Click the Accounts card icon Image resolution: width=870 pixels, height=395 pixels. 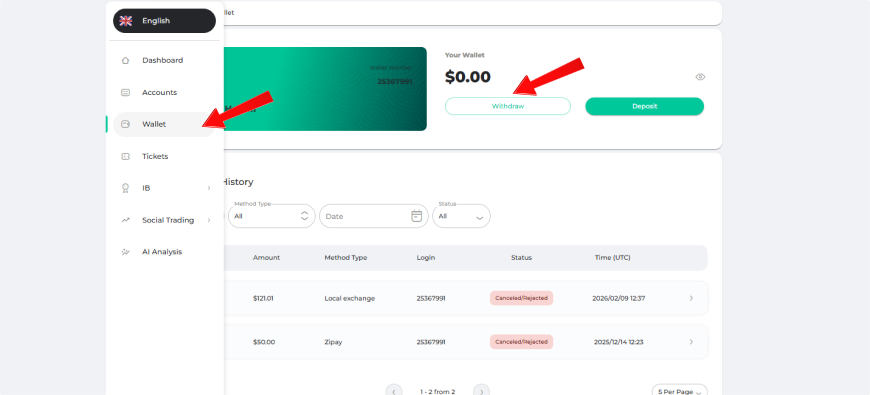(125, 93)
